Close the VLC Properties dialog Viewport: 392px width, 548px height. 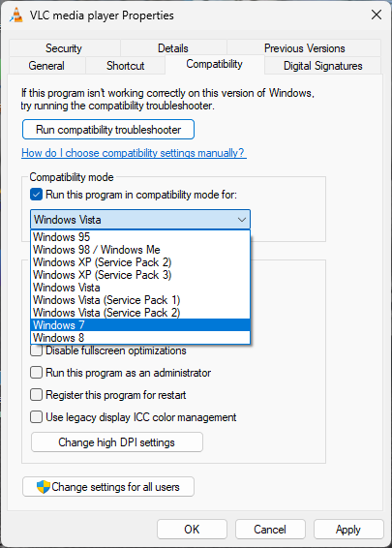(377, 15)
